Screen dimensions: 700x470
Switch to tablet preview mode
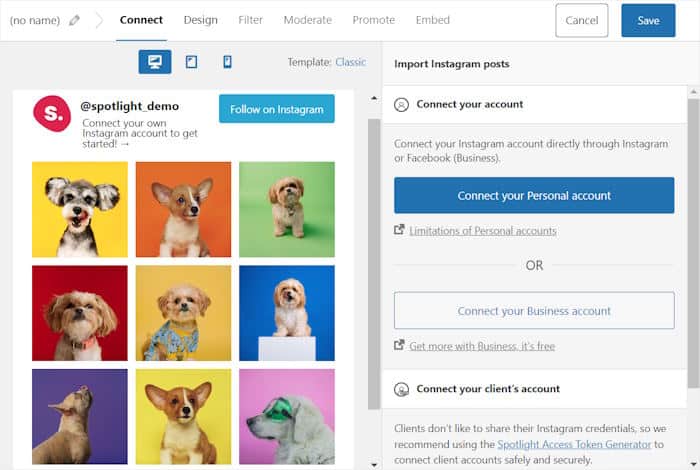click(x=192, y=62)
